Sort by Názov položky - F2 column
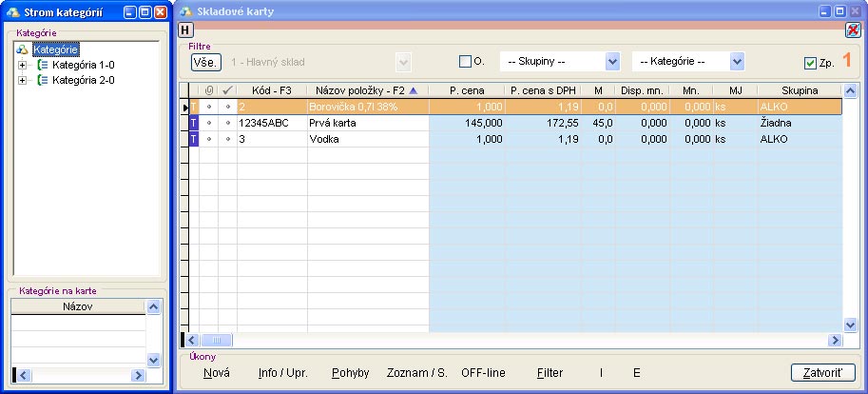The image size is (868, 394). [366, 89]
